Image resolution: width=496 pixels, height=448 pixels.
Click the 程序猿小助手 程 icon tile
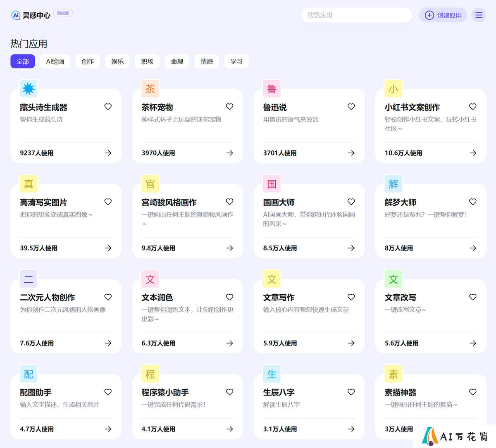click(150, 374)
